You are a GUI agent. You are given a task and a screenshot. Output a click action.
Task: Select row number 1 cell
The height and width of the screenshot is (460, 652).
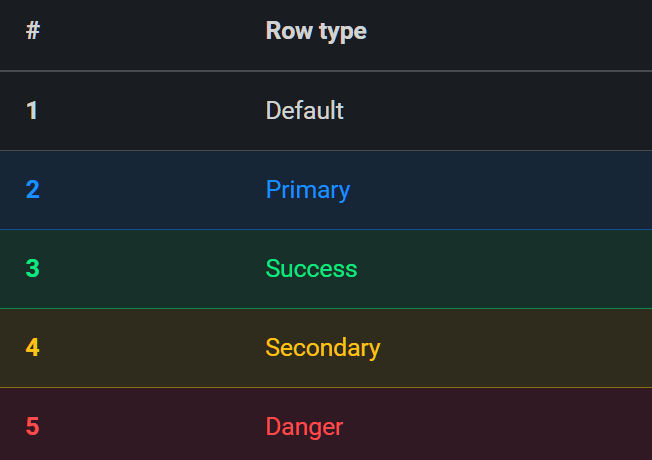point(32,111)
